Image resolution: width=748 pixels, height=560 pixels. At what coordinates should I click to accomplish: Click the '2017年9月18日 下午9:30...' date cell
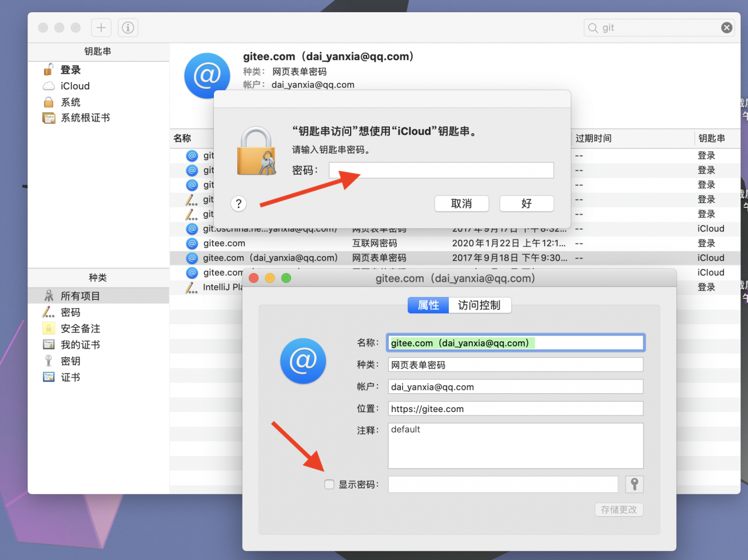[509, 258]
